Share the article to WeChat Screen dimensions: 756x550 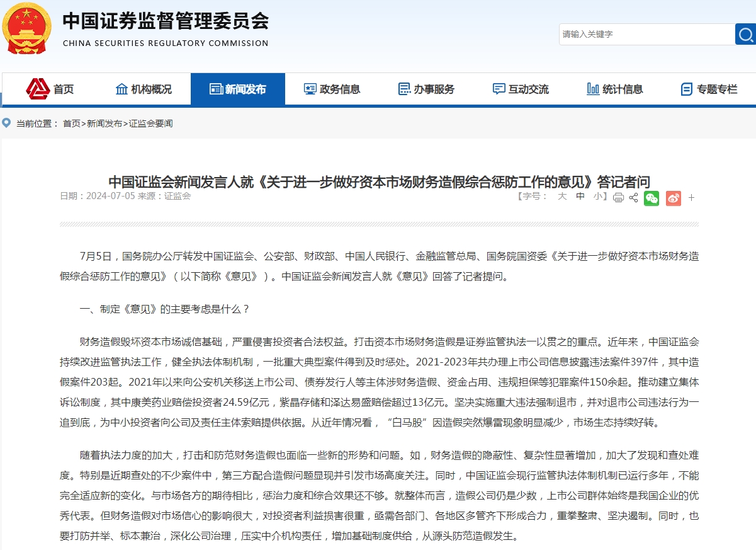[x=652, y=198]
